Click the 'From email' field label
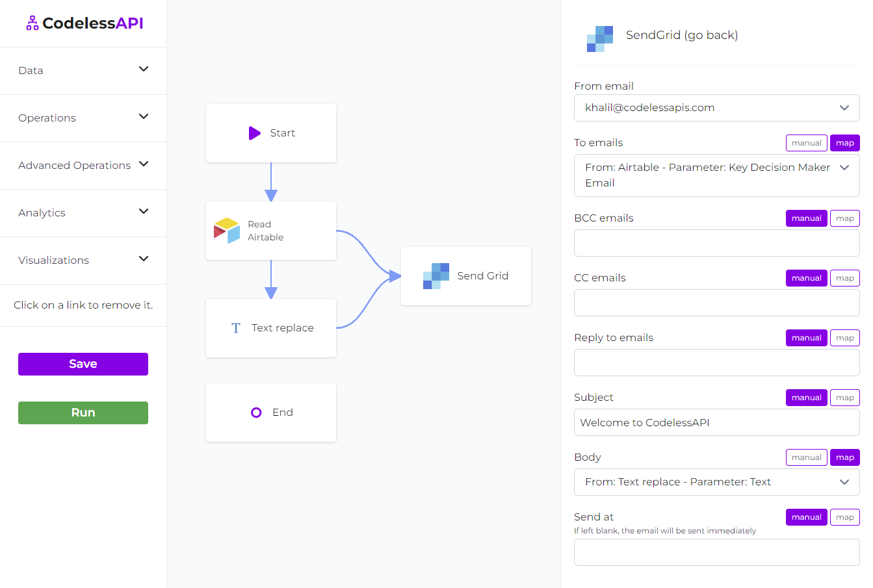Screen dimensions: 873x588 click(604, 86)
